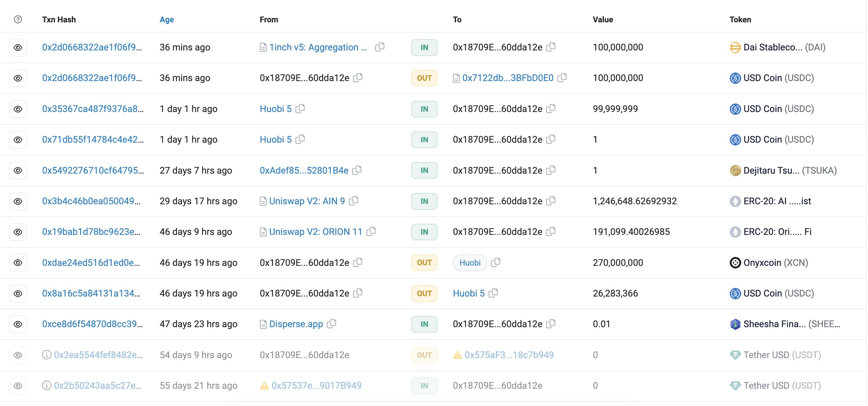Image resolution: width=868 pixels, height=406 pixels.
Task: Click the Huobi label badge on the Onyxcoin row
Action: (x=469, y=263)
